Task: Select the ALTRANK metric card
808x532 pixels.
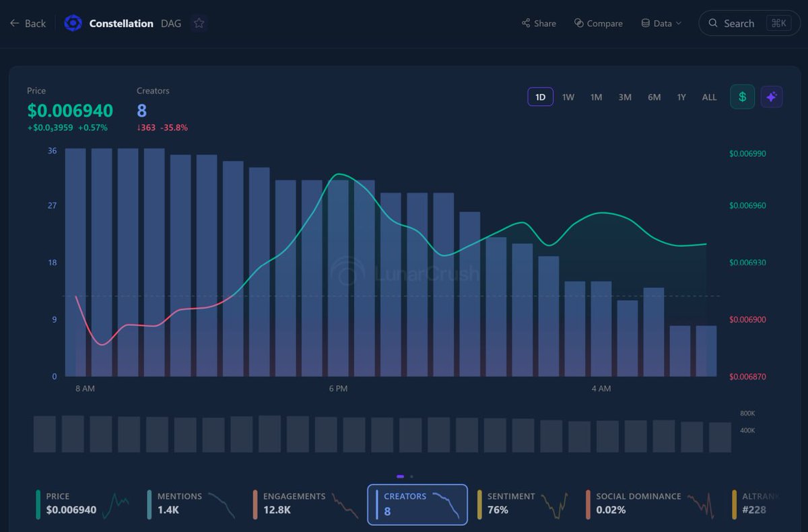Action: [756, 504]
